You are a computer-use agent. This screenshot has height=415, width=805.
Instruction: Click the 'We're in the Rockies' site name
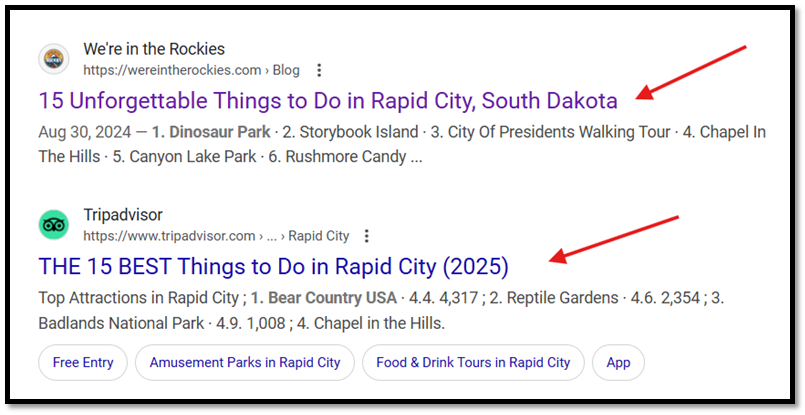click(154, 49)
